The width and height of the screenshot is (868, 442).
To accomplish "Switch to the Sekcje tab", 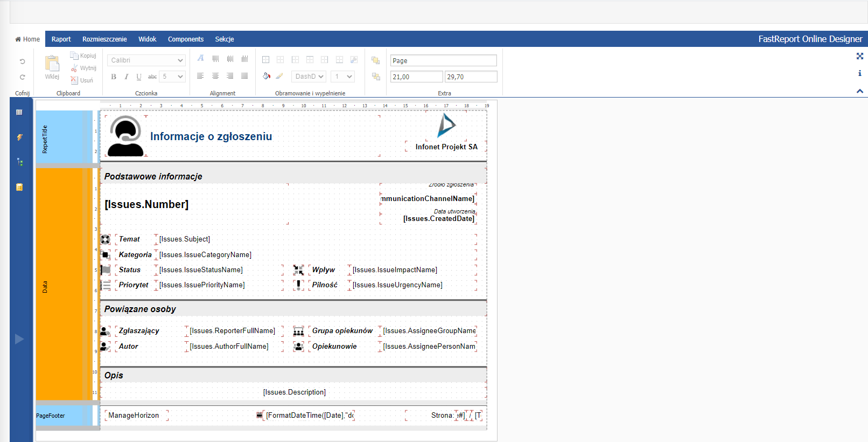I will (225, 39).
